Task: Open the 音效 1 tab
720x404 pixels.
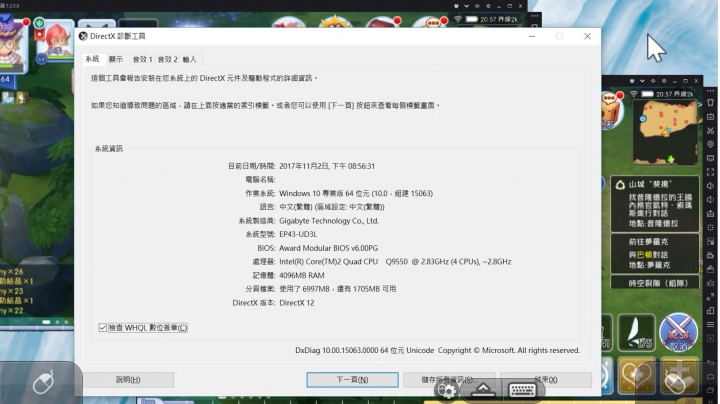Action: click(x=142, y=59)
